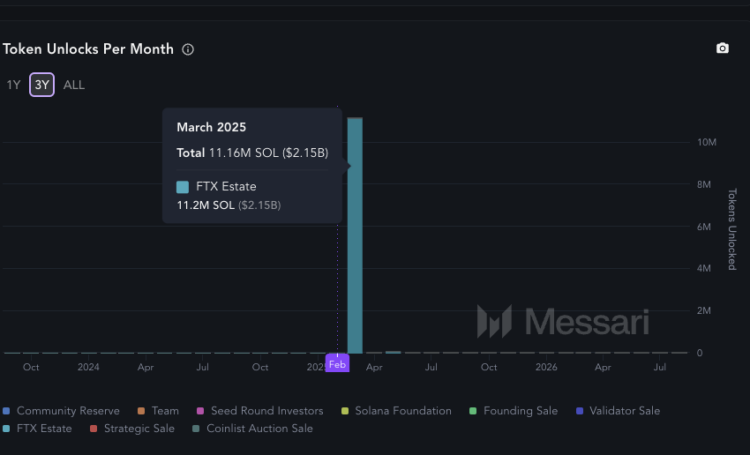Click the 'Total 11.16M SOL ($2.15B)' text

pyautogui.click(x=253, y=153)
